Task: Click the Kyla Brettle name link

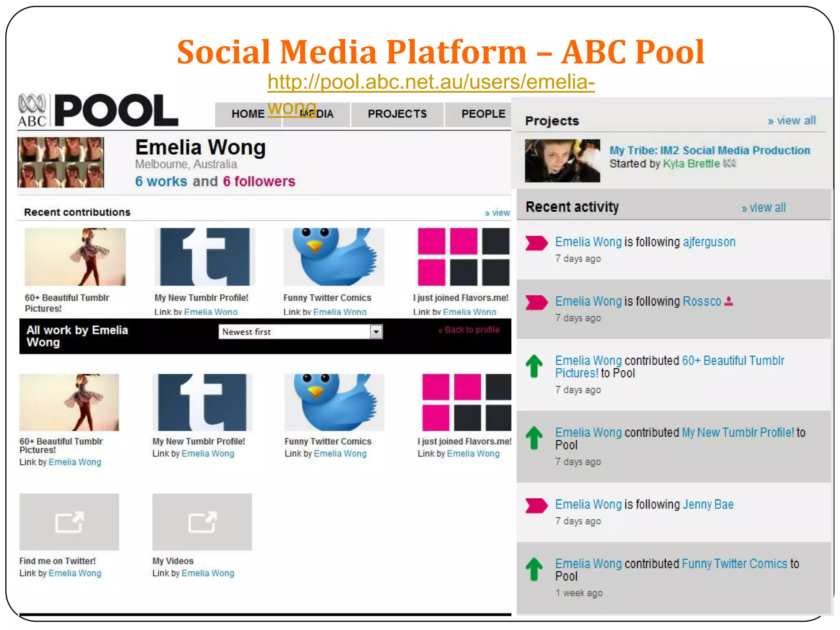Action: [x=691, y=164]
